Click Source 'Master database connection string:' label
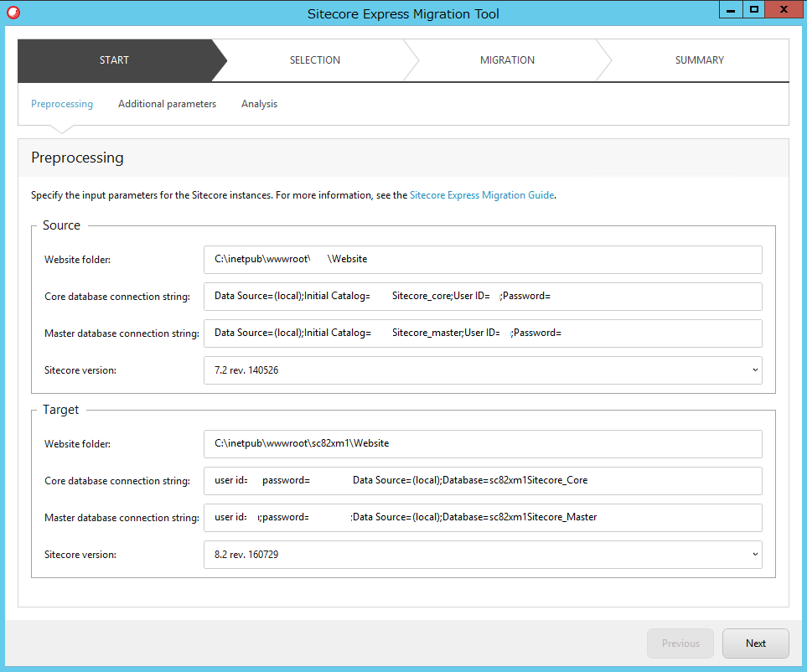Image resolution: width=807 pixels, height=672 pixels. point(122,333)
